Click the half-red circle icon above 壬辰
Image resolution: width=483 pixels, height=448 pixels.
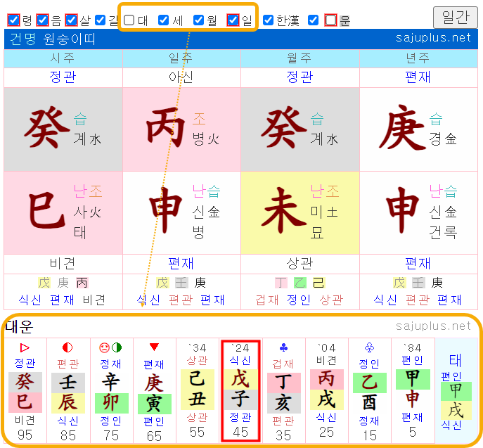pyautogui.click(x=68, y=347)
